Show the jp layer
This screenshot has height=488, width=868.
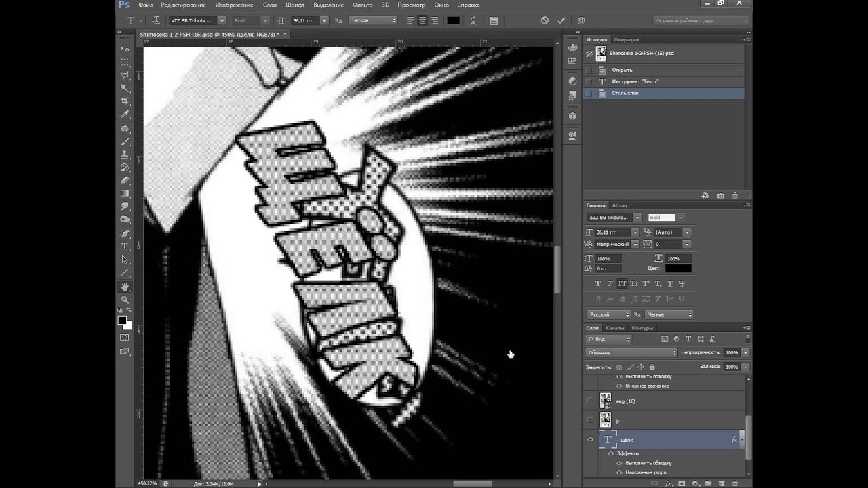590,420
